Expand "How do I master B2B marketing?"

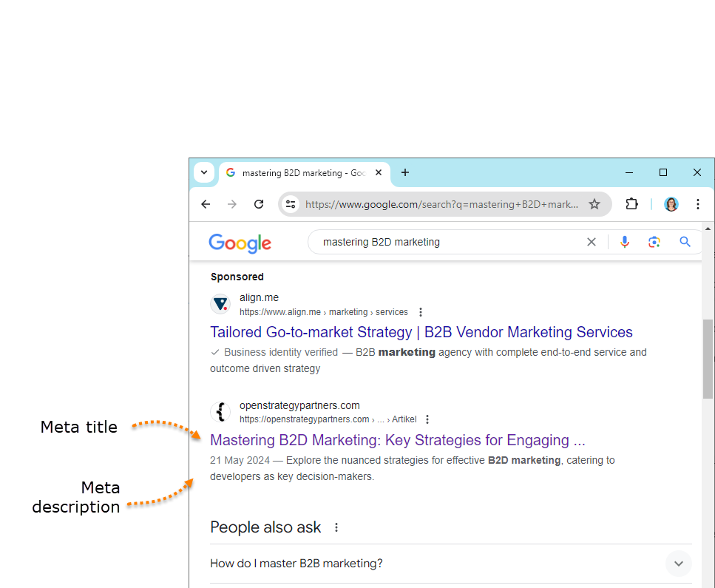click(678, 564)
